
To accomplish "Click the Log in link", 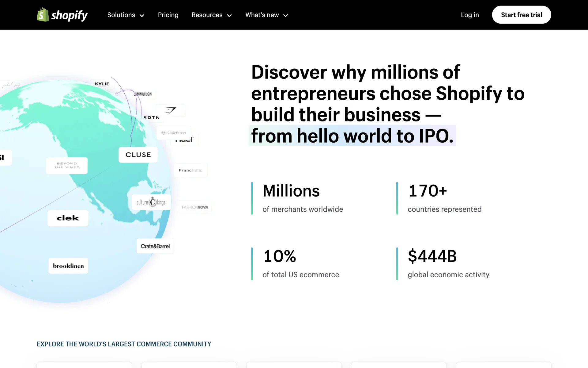I will pos(470,15).
